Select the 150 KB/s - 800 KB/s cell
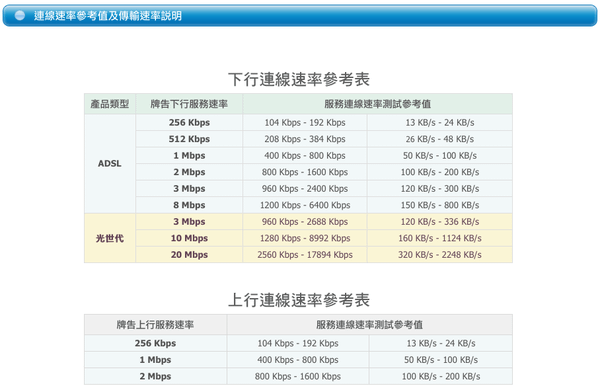Viewport: 600px width, 388px height. pyautogui.click(x=440, y=205)
